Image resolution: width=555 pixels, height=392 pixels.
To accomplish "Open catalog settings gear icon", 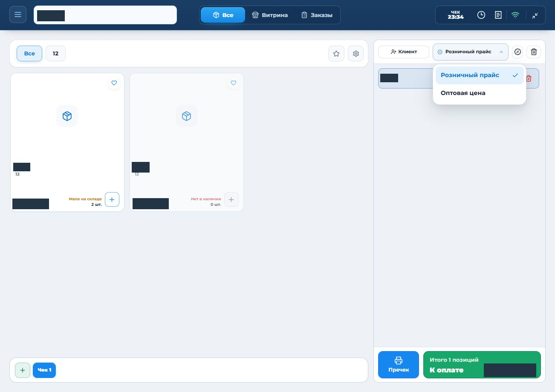I will click(x=356, y=54).
